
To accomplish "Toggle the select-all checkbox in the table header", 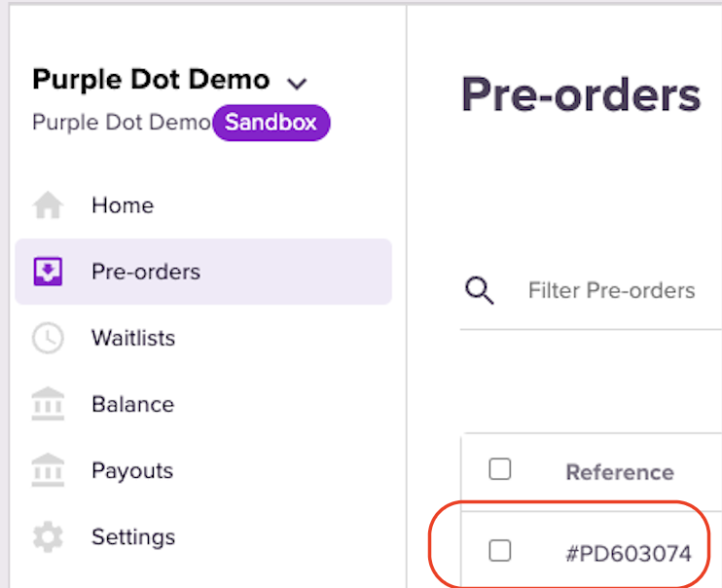I will (x=500, y=470).
